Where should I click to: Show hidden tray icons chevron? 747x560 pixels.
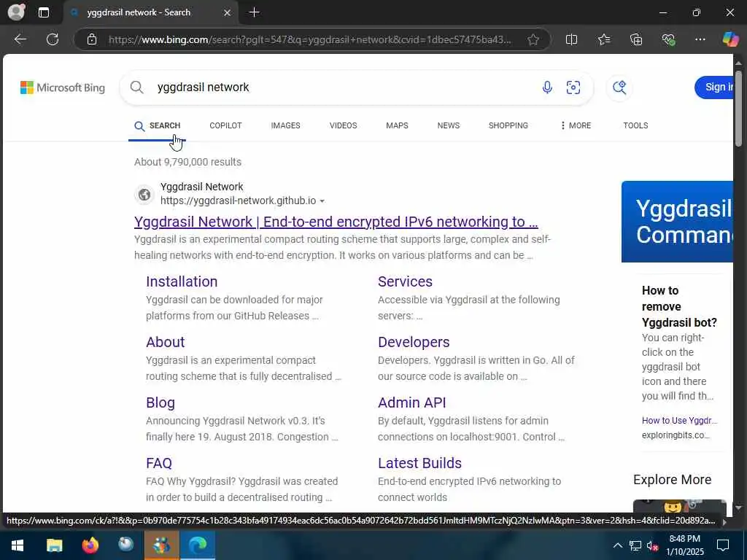click(617, 545)
